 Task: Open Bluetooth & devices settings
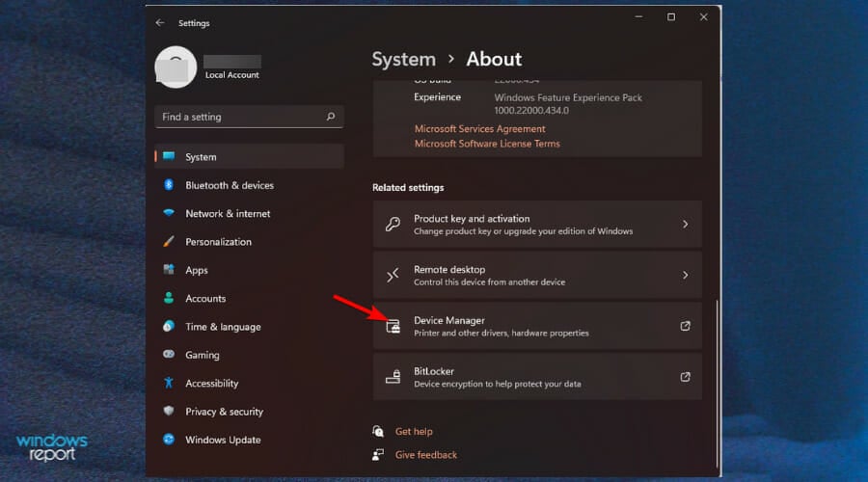(249, 185)
